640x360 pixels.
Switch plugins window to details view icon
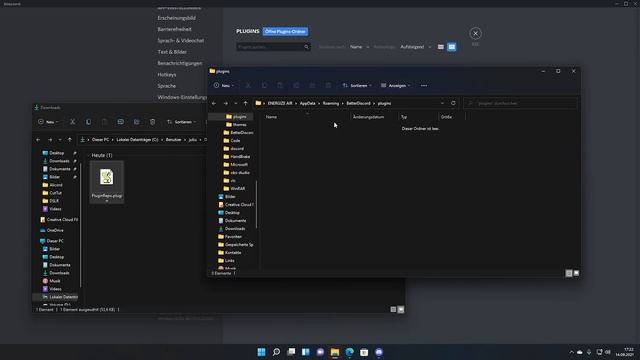pyautogui.click(x=569, y=273)
